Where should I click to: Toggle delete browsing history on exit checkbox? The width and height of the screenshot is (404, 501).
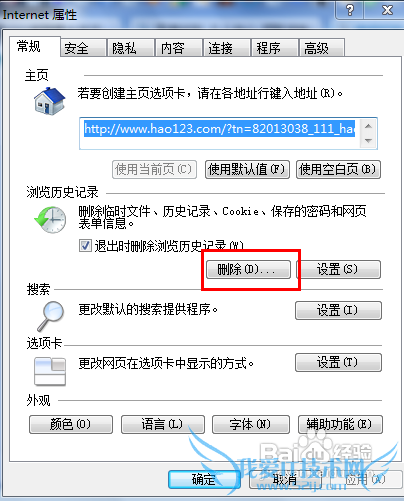85,246
